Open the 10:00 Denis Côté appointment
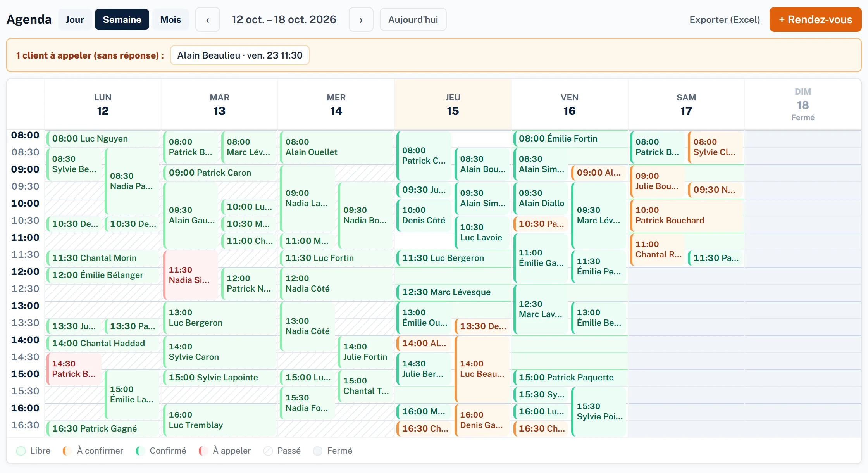 tap(424, 216)
